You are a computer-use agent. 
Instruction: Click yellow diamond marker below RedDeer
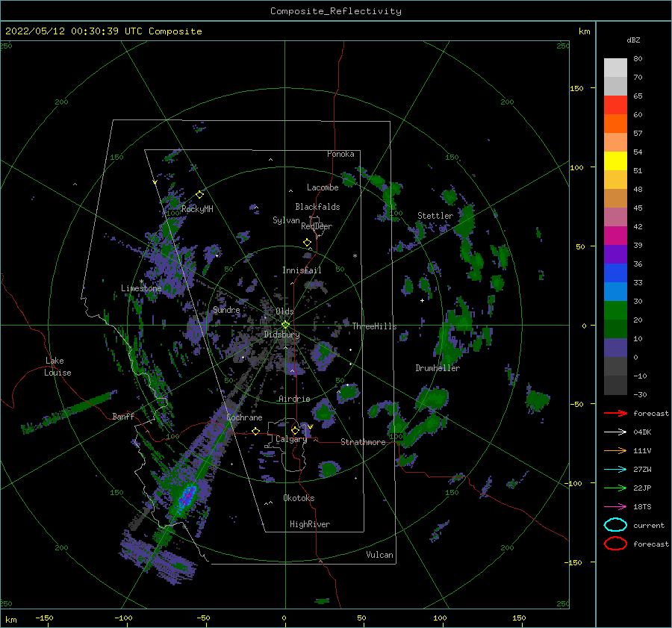pyautogui.click(x=308, y=243)
